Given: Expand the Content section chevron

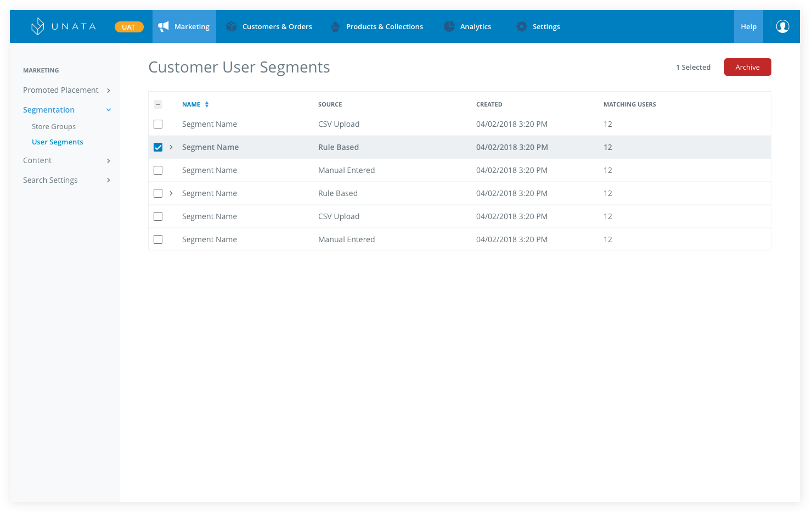Looking at the screenshot, I should (x=109, y=161).
